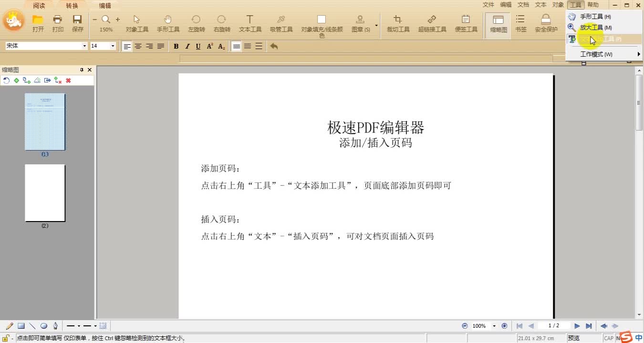
Task: Click red X delete-page icon in thumbnail panel
Action: 68,81
